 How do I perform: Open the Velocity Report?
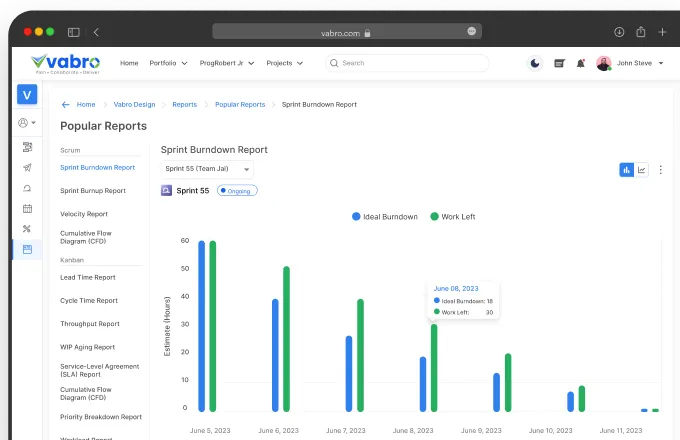click(84, 214)
